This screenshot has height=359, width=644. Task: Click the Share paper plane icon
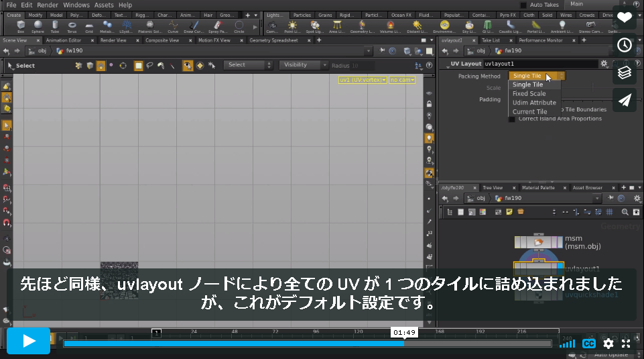tap(625, 100)
